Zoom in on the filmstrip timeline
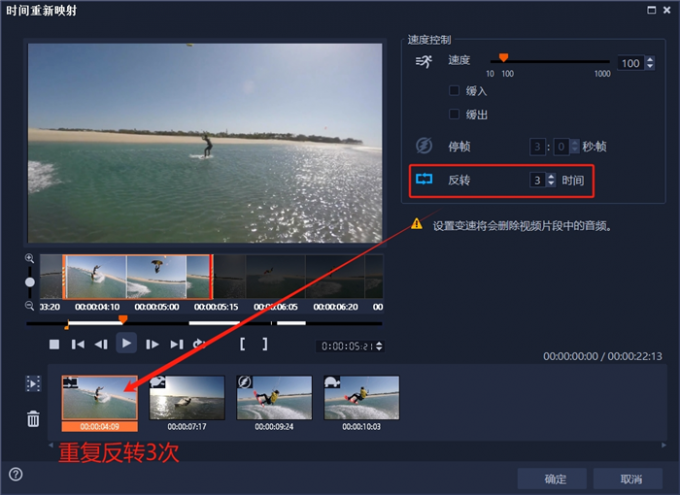Image resolution: width=680 pixels, height=495 pixels. 29,259
